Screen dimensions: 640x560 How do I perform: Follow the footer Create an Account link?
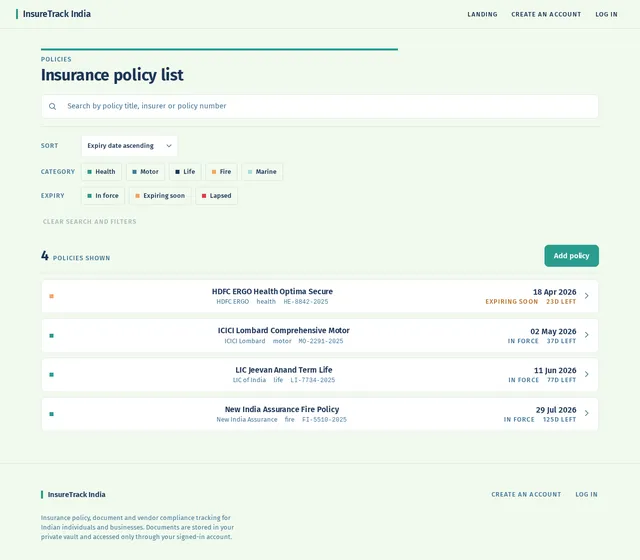(526, 494)
